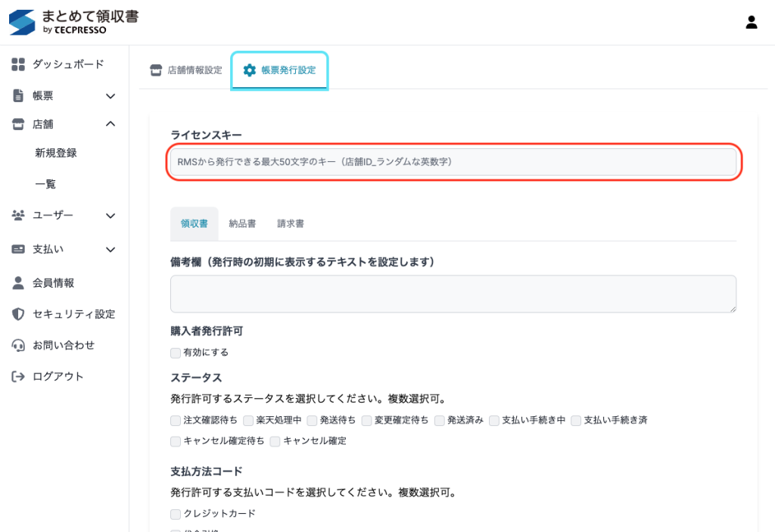
Task: Expand the ユーザー sidebar menu chevron
Action: coord(110,216)
